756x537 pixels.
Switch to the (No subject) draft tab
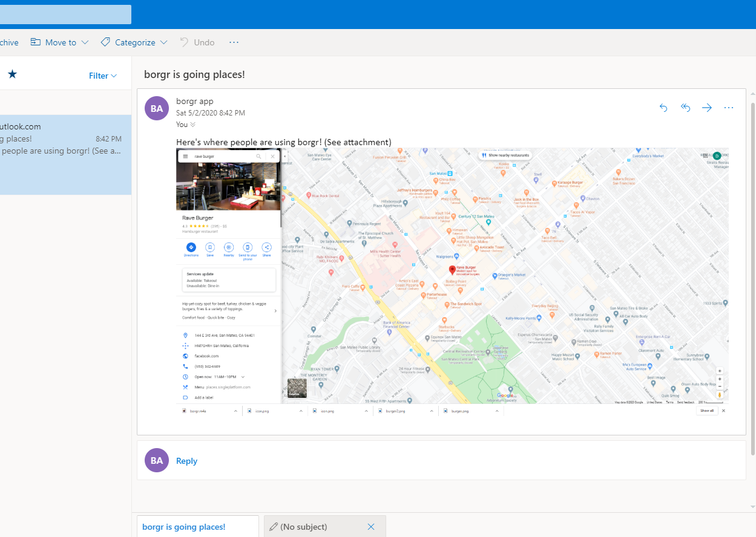click(303, 527)
